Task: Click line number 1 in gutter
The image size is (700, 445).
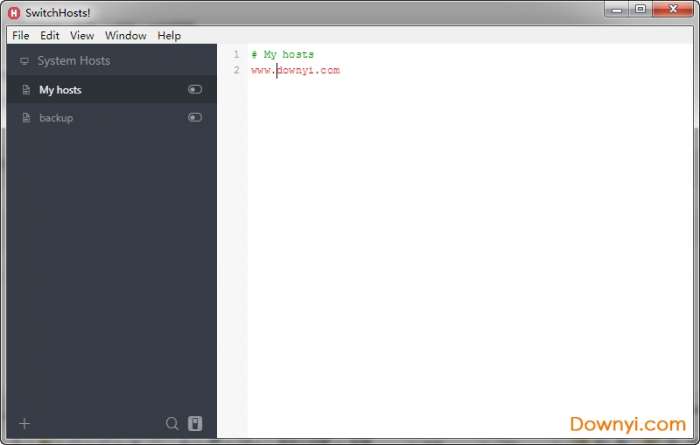Action: (236, 54)
